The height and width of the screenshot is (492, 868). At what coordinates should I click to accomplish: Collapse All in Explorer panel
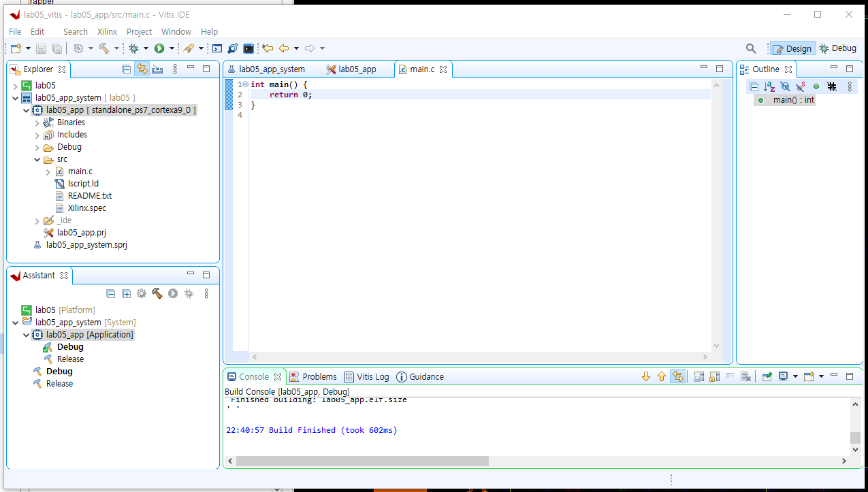click(126, 69)
